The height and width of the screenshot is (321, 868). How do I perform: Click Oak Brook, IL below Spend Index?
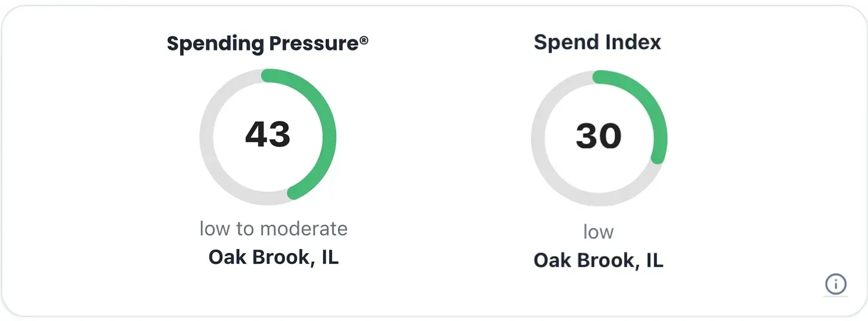598,260
